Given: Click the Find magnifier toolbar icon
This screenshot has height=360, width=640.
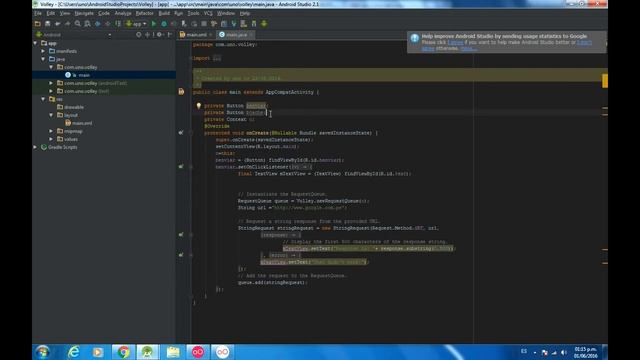Looking at the screenshot, I should pos(78,24).
